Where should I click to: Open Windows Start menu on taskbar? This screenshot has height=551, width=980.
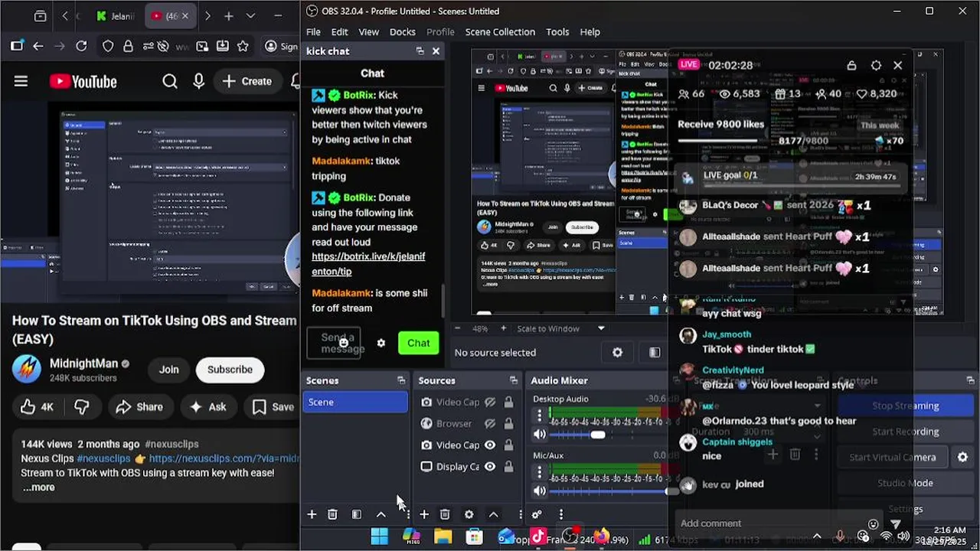[x=379, y=536]
